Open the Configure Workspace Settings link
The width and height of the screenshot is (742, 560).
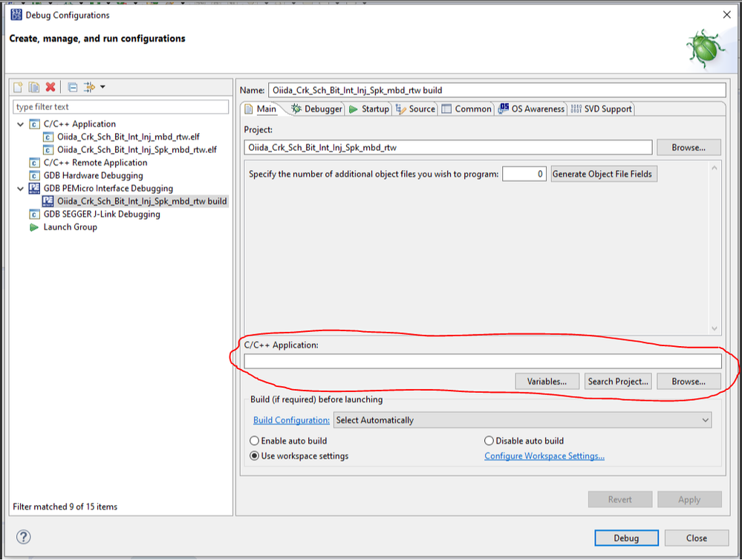pyautogui.click(x=544, y=456)
